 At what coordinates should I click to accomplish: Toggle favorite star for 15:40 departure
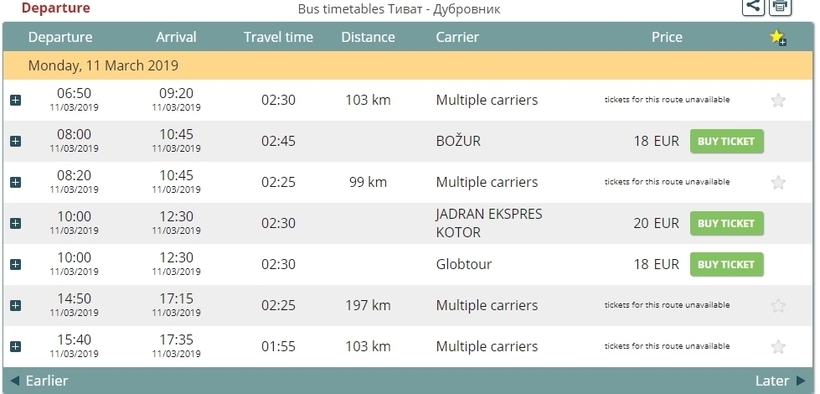click(x=778, y=346)
